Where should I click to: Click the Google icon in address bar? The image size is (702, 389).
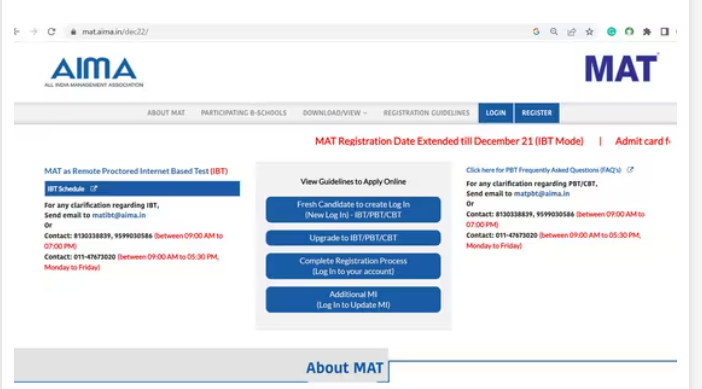click(x=536, y=32)
